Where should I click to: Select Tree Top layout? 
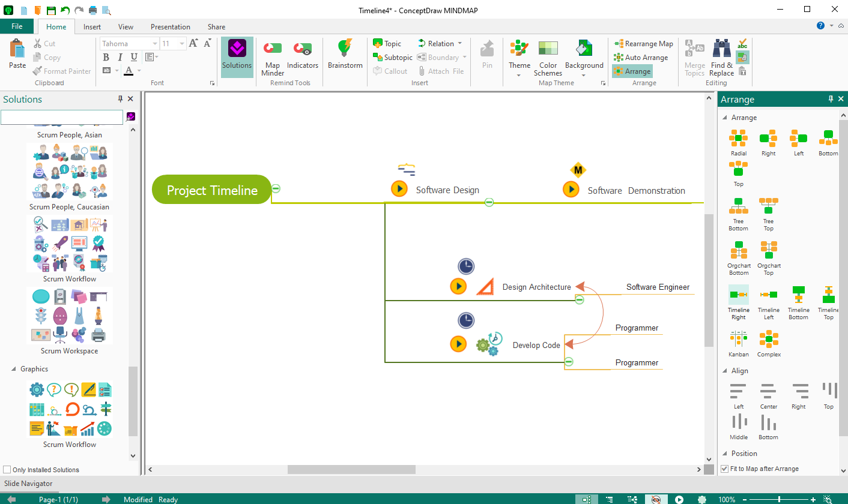768,214
